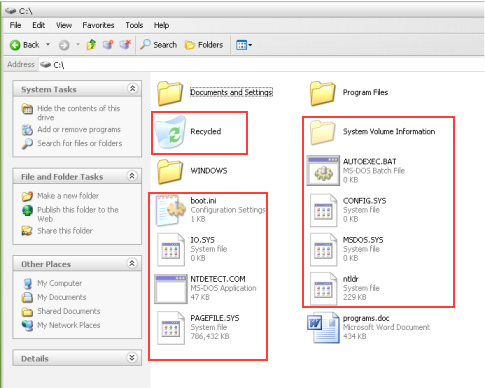Viewport: 485px width, 388px height.
Task: Collapse the File and Folder Tasks panel
Action: click(132, 176)
